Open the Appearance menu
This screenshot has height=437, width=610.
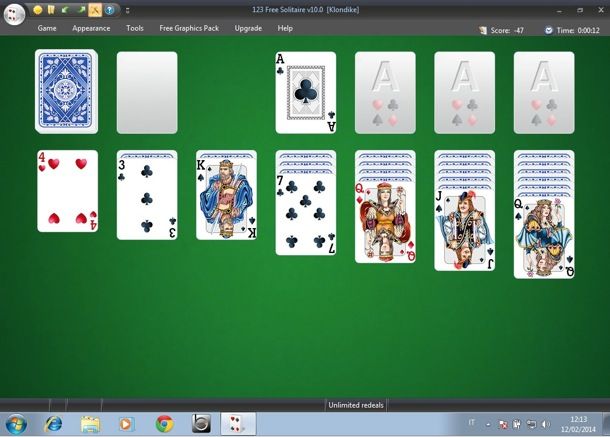(x=91, y=28)
